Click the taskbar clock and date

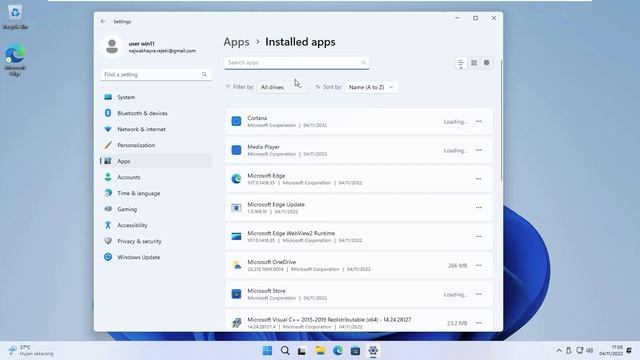coord(611,351)
